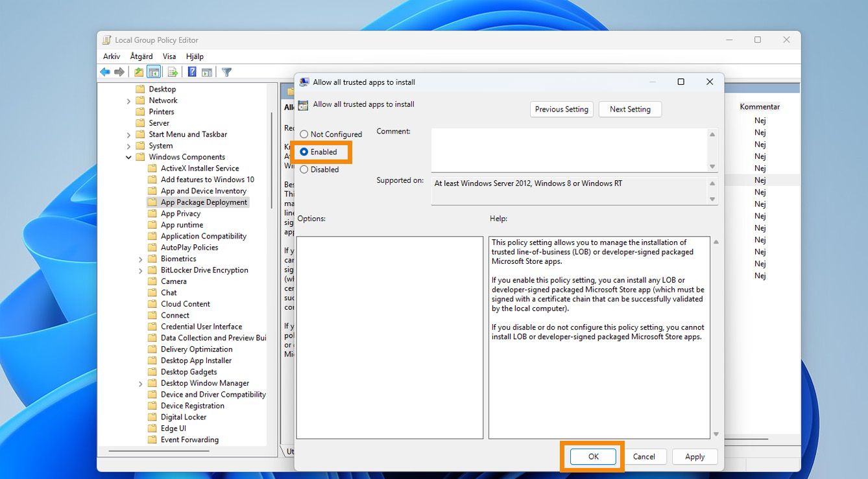The width and height of the screenshot is (868, 479).
Task: Click the Supported on box scroll-down arrow
Action: 712,199
